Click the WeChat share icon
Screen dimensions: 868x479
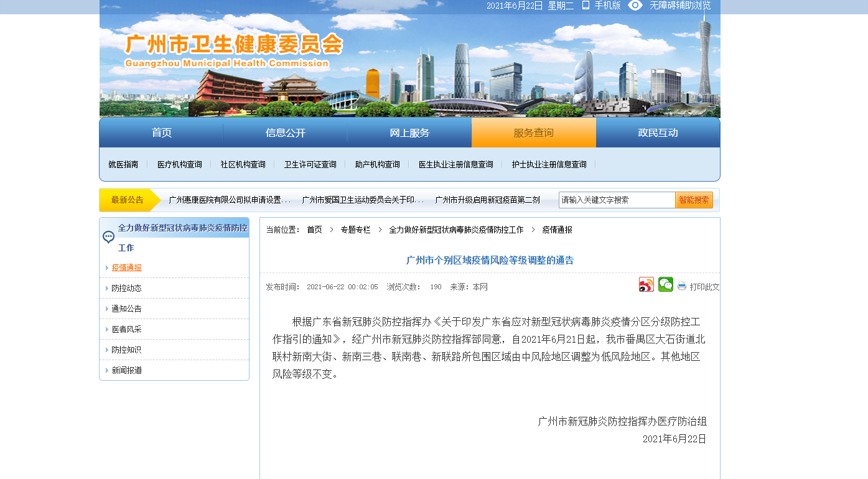[x=666, y=285]
